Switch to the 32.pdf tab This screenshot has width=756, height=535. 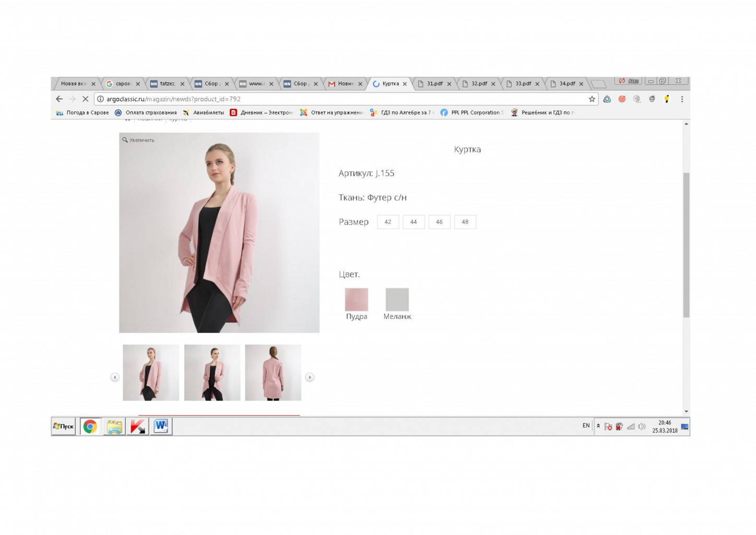[478, 84]
